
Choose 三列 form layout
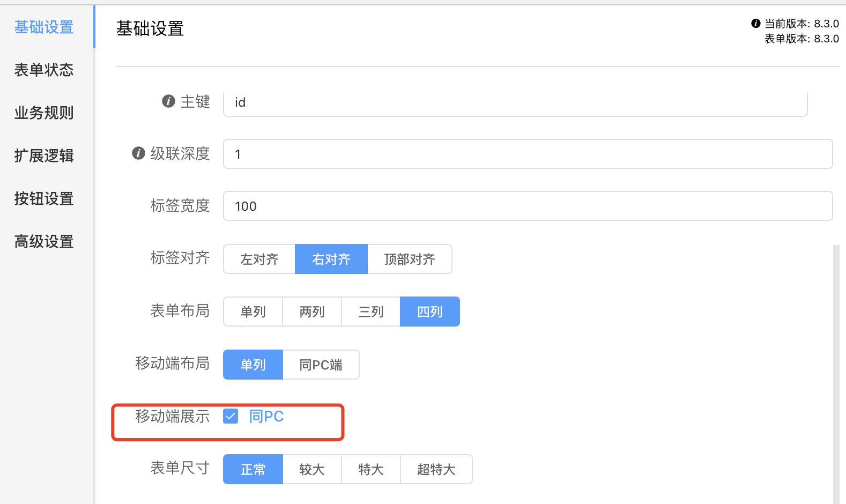coord(371,312)
